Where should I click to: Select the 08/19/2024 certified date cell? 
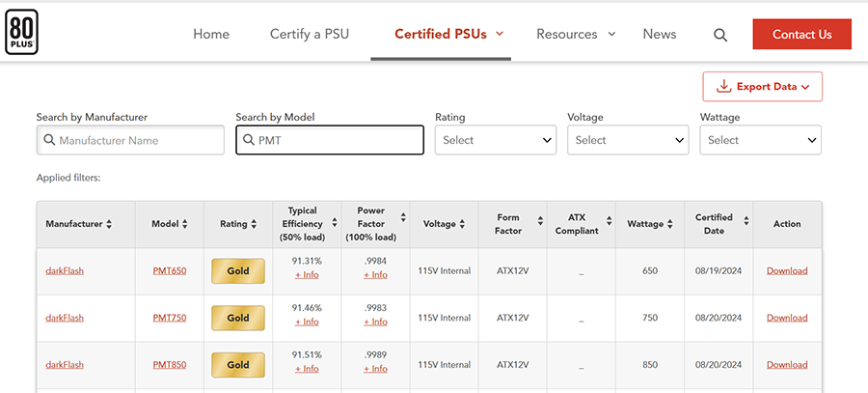pyautogui.click(x=719, y=271)
